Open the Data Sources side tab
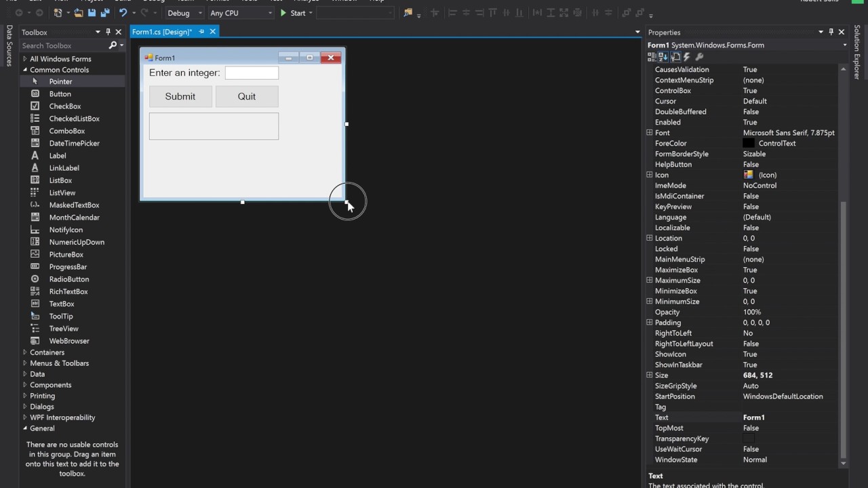 coord(9,45)
